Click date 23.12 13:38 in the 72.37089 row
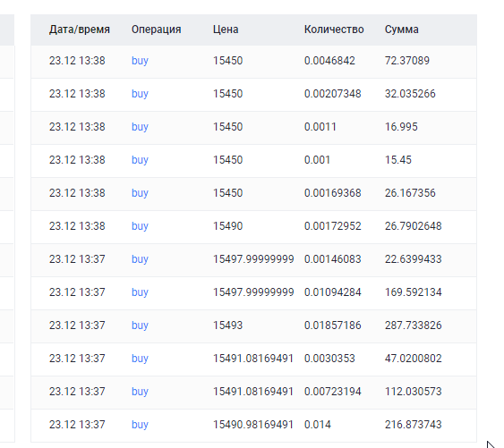Screen dimensions: 504x448 click(77, 61)
